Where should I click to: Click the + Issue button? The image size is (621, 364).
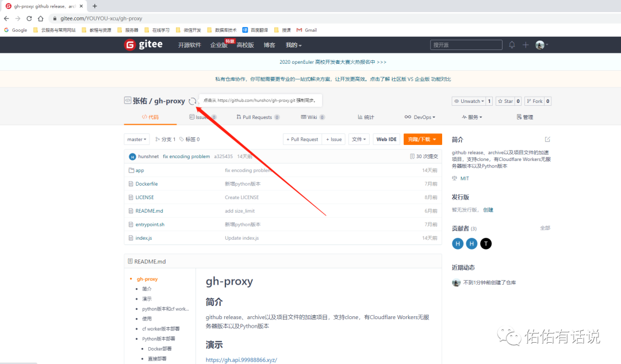click(x=333, y=139)
